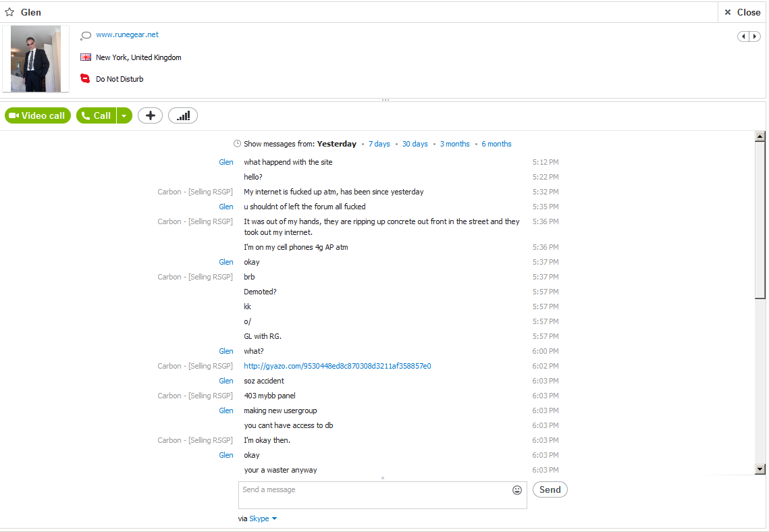Start a video call with Glen
This screenshot has width=769, height=532.
pyautogui.click(x=38, y=115)
